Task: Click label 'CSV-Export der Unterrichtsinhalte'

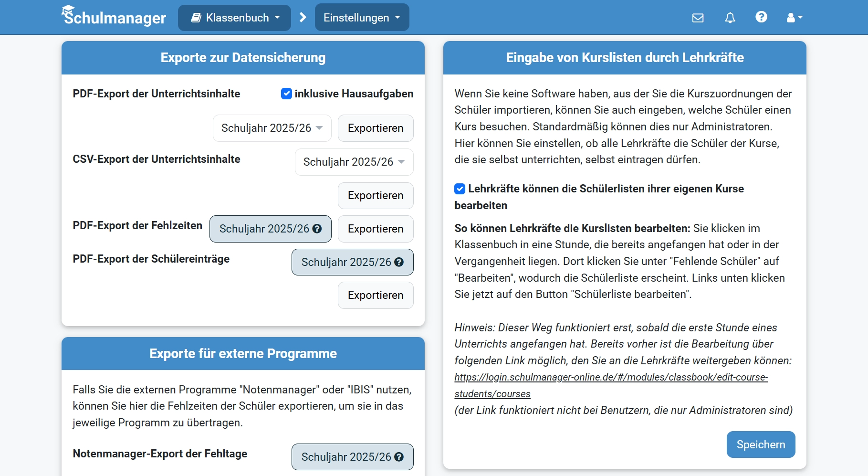Action: 157,159
